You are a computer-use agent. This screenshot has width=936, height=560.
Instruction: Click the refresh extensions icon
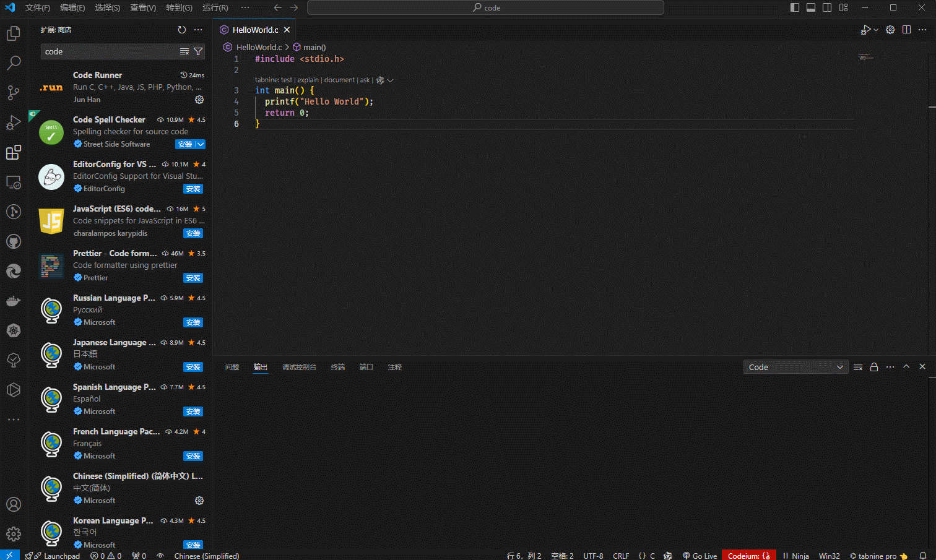click(181, 29)
